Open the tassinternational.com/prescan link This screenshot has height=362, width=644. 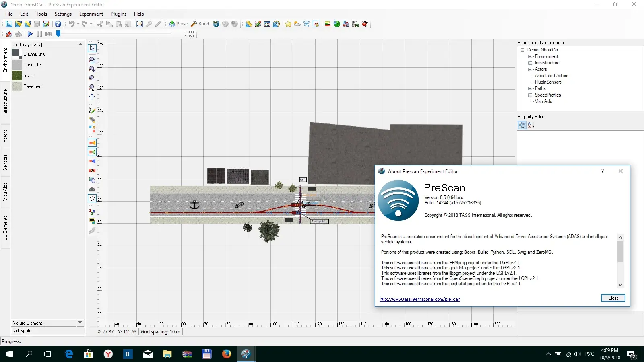420,299
